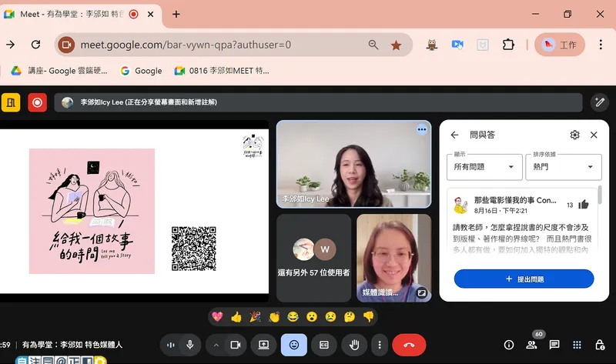
Task: Send the party popper reaction
Action: point(255,316)
